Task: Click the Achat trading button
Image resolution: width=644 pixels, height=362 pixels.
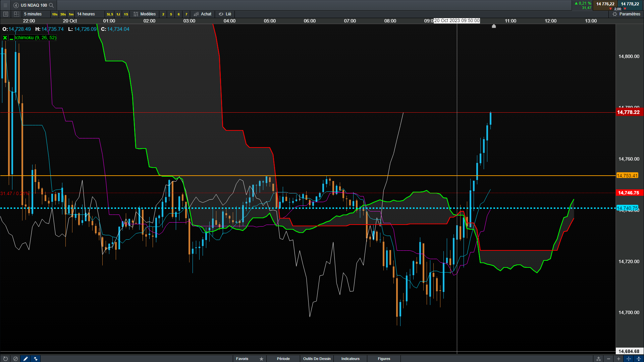Action: click(x=203, y=14)
